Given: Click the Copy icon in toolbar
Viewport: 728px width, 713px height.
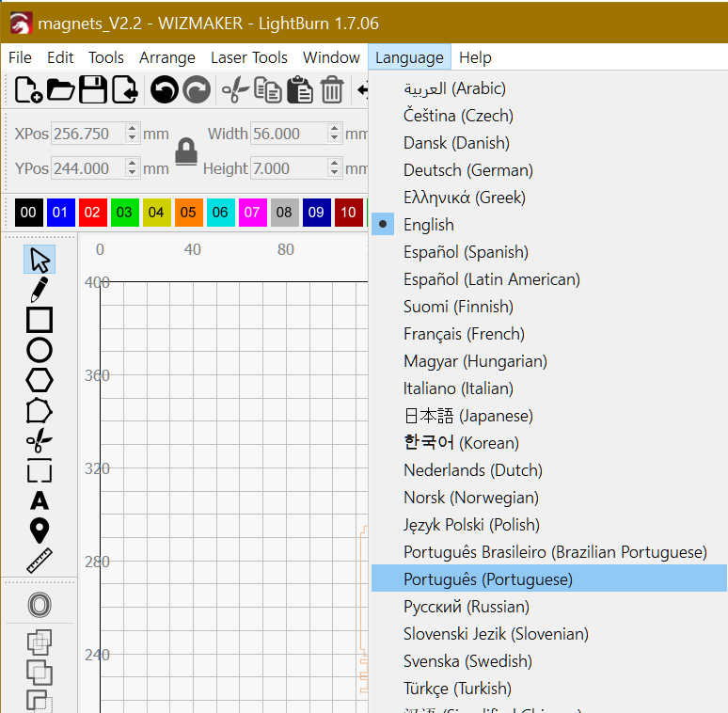Looking at the screenshot, I should pos(267,89).
